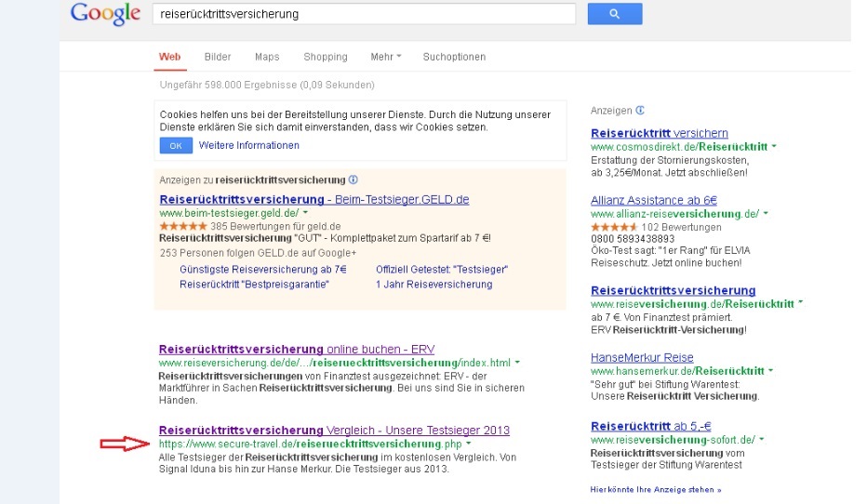Click 385 Bewertungen für geld.de text
867x504 pixels.
pos(275,226)
